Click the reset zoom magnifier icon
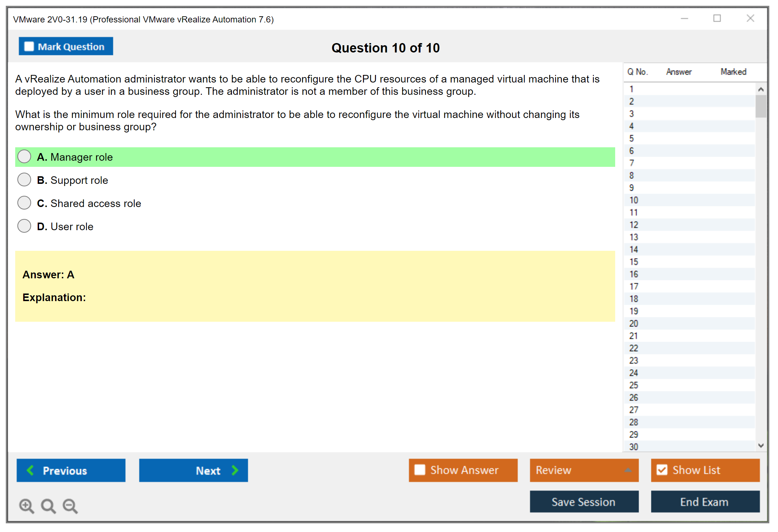This screenshot has height=532, width=778. point(48,506)
